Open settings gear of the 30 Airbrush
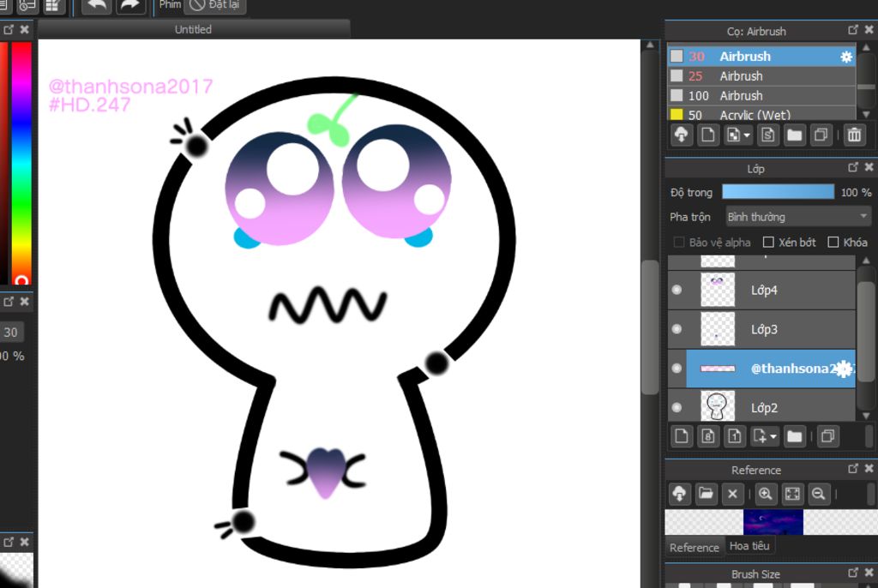 tap(846, 57)
